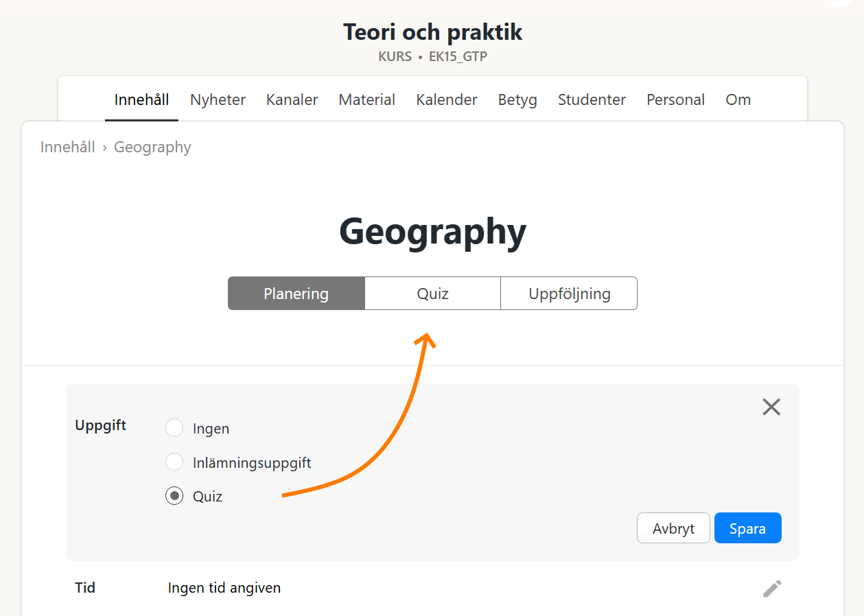The width and height of the screenshot is (864, 616).
Task: Choose the Inlämningsuppgift radio option
Action: click(x=174, y=462)
